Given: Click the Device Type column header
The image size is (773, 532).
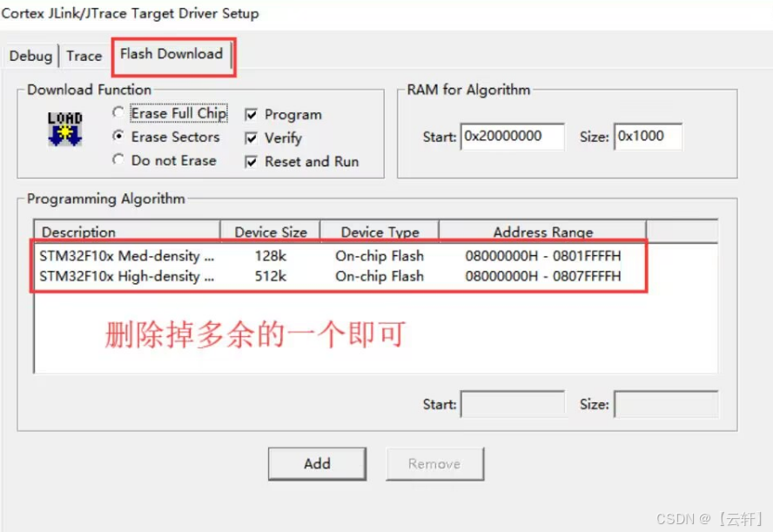Looking at the screenshot, I should click(x=380, y=232).
